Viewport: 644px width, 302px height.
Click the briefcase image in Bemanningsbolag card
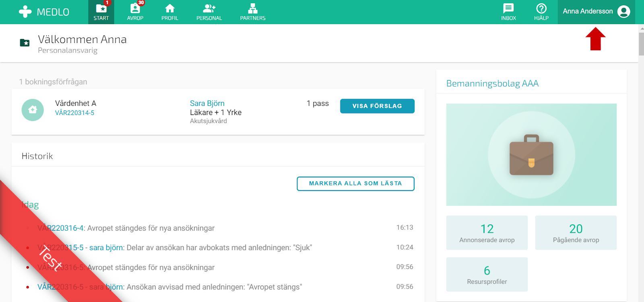[531, 155]
